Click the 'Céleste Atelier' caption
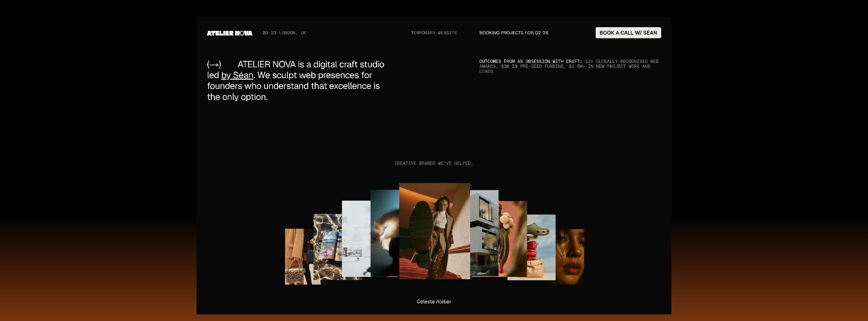 (434, 302)
